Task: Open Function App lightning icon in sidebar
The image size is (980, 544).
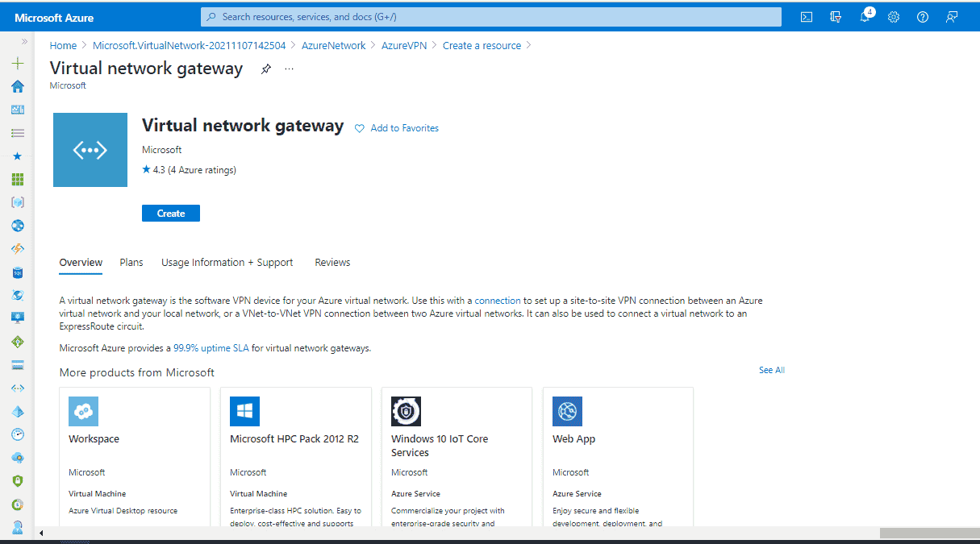Action: tap(18, 249)
